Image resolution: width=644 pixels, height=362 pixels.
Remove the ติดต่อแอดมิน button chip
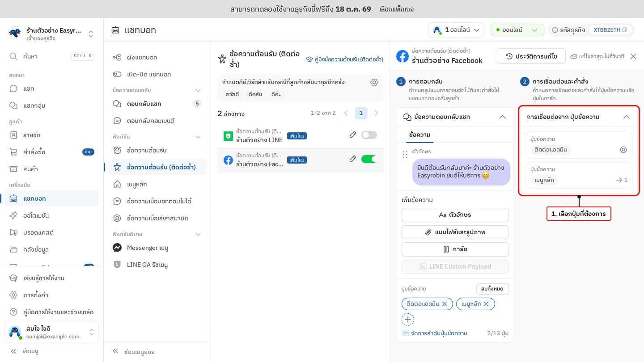pyautogui.click(x=445, y=304)
